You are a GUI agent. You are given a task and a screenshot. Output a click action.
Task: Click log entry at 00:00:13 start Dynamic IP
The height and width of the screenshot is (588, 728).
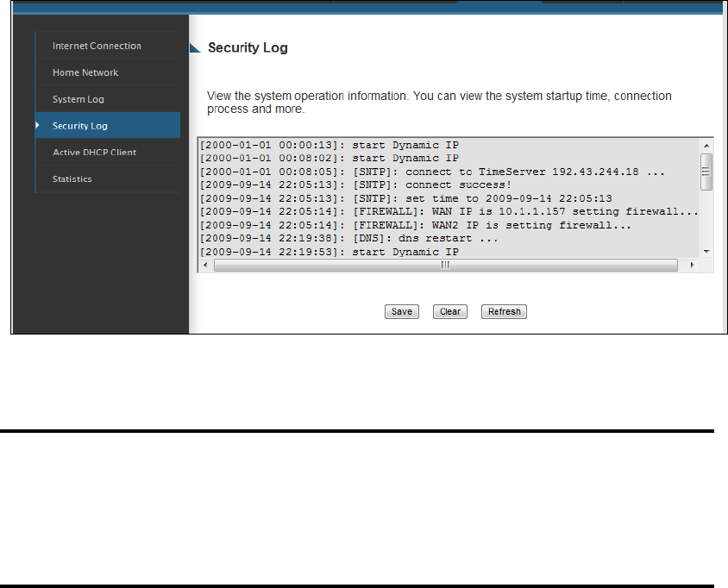[329, 145]
